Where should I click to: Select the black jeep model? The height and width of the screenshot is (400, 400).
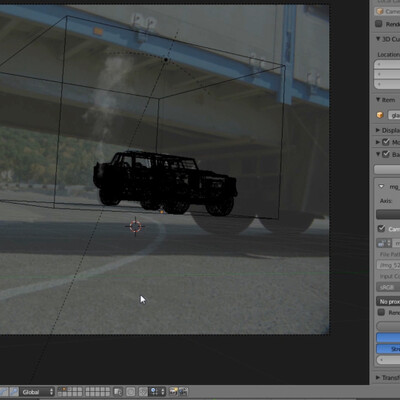(x=165, y=183)
